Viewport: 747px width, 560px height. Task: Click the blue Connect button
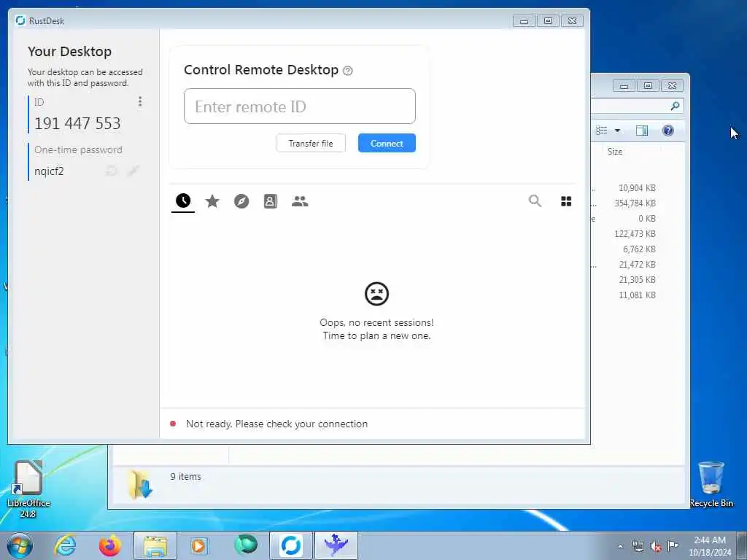coord(387,144)
